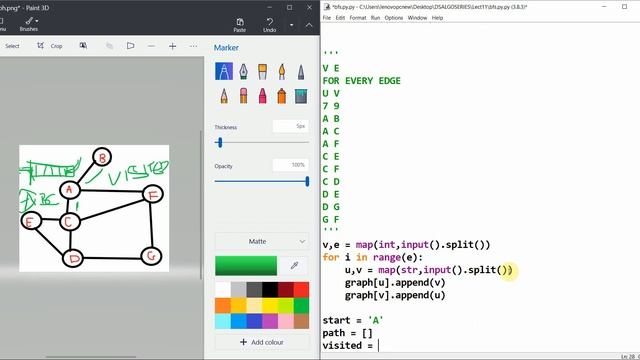Click the Crop tool
This screenshot has width=640, height=360.
click(x=50, y=46)
